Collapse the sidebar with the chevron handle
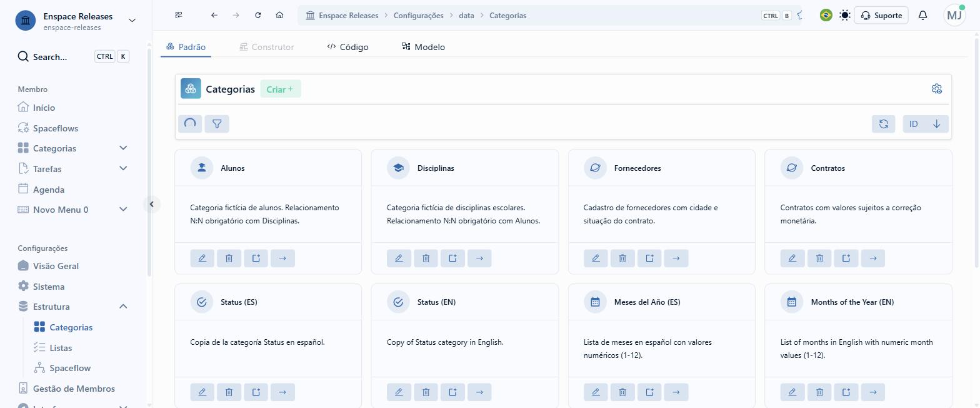The image size is (980, 408). 152,204
